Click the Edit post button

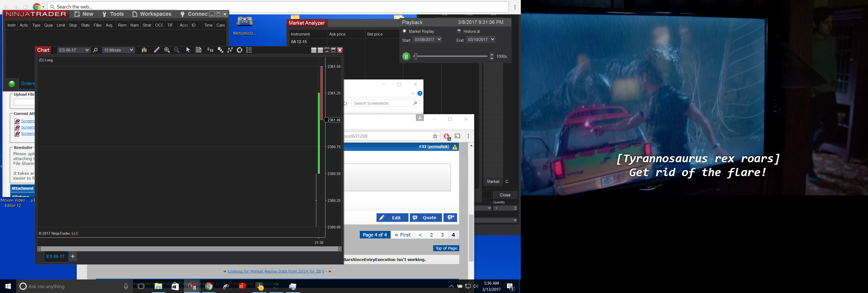point(392,218)
